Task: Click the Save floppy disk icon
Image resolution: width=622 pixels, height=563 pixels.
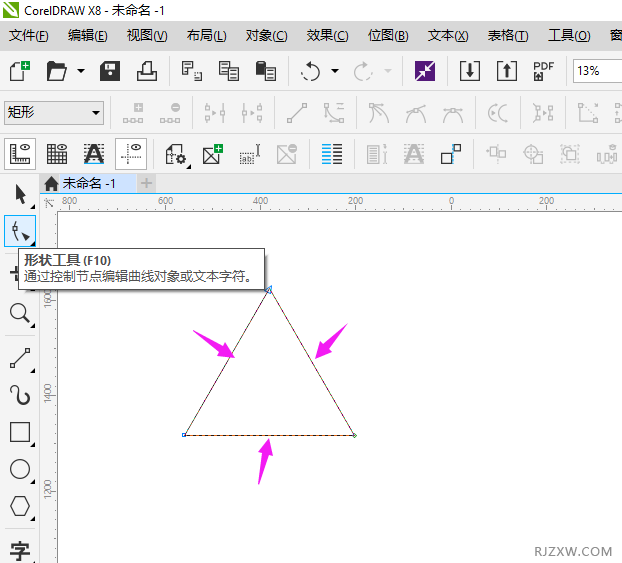Action: (x=110, y=71)
